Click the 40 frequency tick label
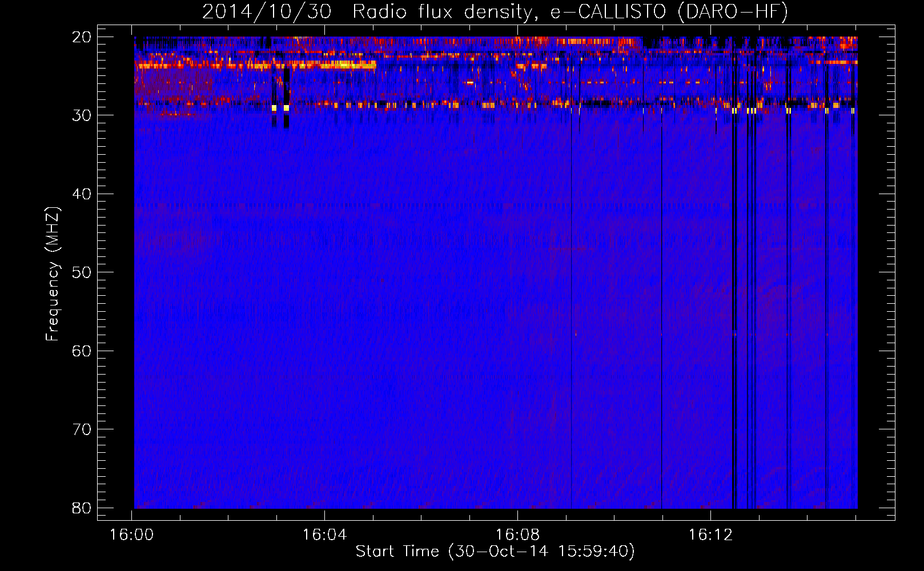Image resolution: width=924 pixels, height=571 pixels. (82, 194)
